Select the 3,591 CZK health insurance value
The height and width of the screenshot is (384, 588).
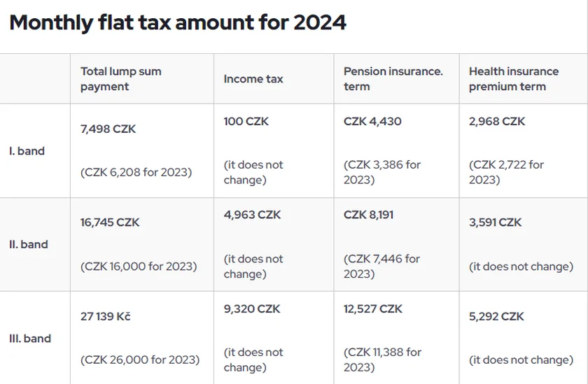pos(496,222)
